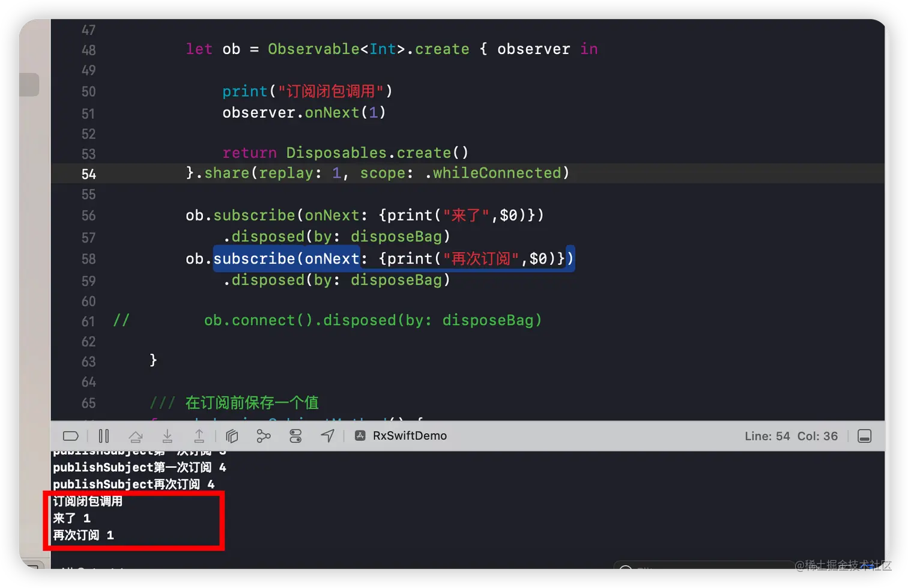The width and height of the screenshot is (908, 588).
Task: Click the 'print' call on line 50
Action: 245,91
